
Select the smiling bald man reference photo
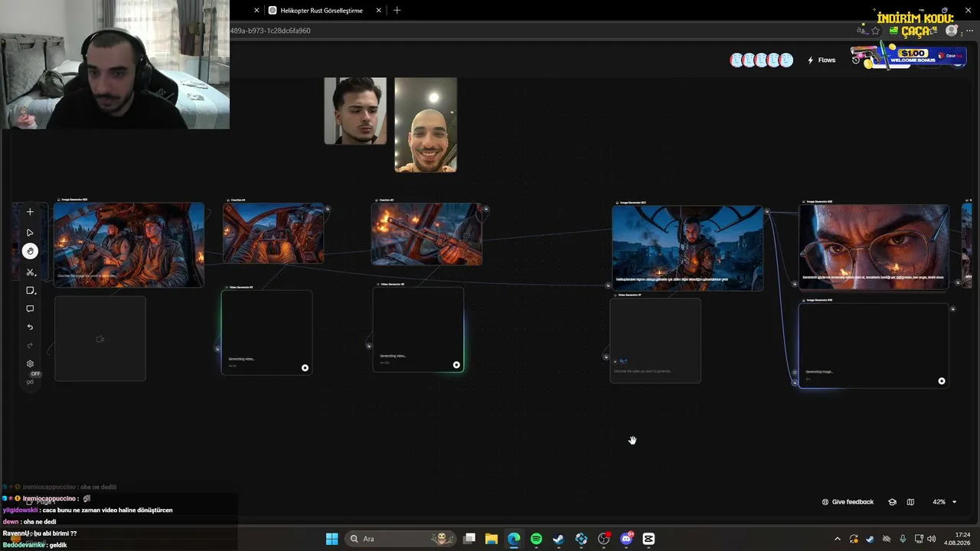[426, 125]
